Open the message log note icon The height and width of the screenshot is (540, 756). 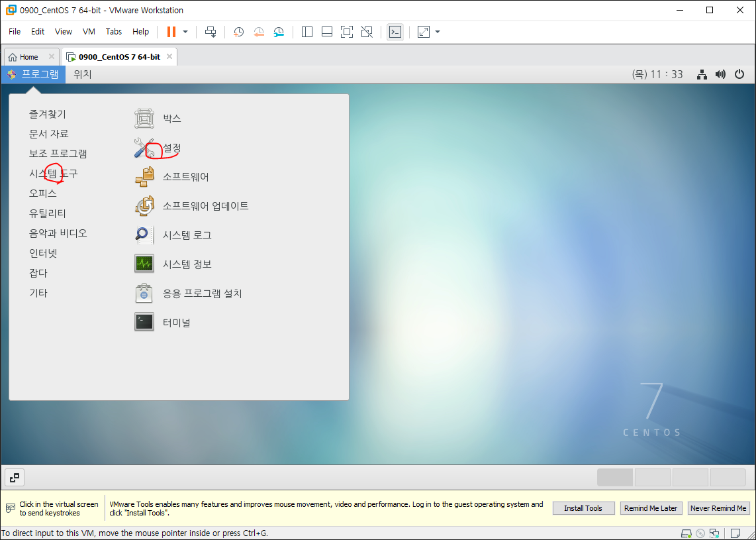735,533
